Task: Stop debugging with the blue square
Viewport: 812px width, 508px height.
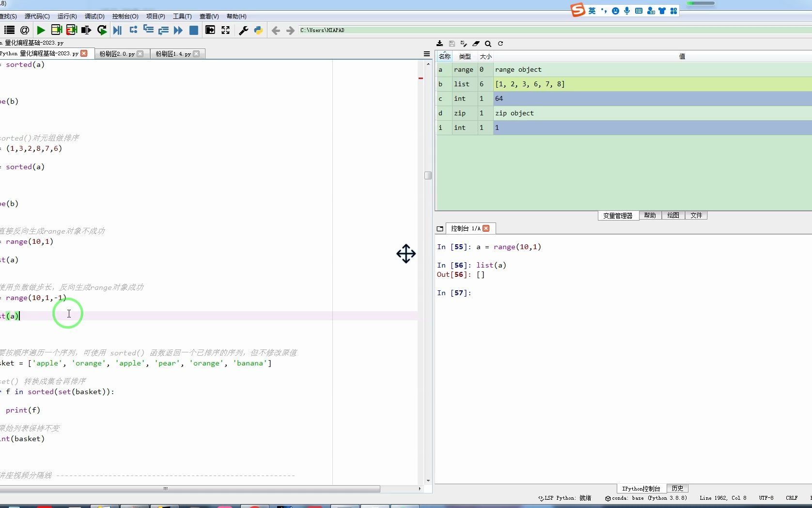Action: [x=193, y=30]
